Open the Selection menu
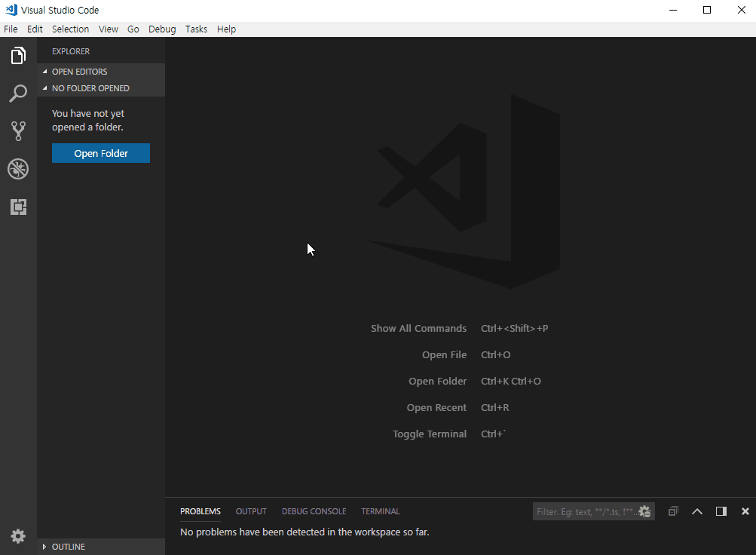Screen dimensions: 756x555 (x=70, y=29)
